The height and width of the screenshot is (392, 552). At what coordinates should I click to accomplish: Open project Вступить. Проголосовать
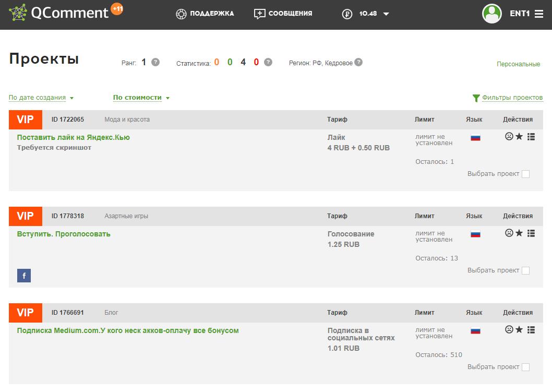[x=64, y=234]
